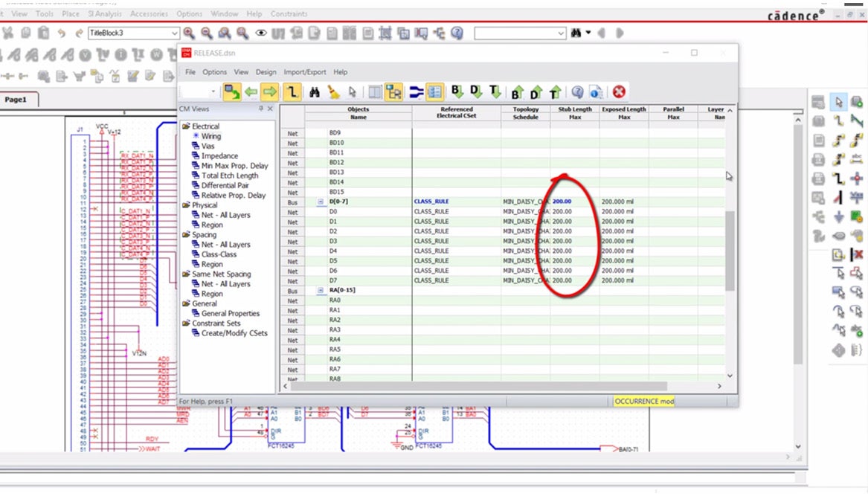Select the pointer arrow tool in Constraint Manager

point(352,92)
